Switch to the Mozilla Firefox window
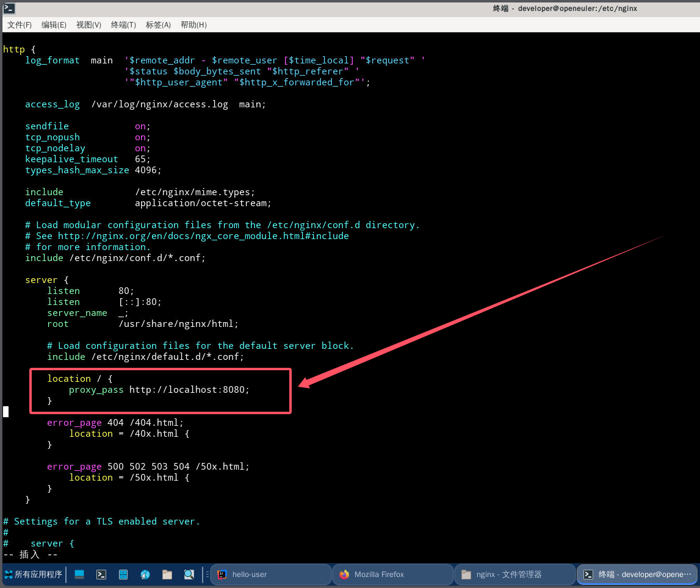The width and height of the screenshot is (700, 588). (393, 575)
